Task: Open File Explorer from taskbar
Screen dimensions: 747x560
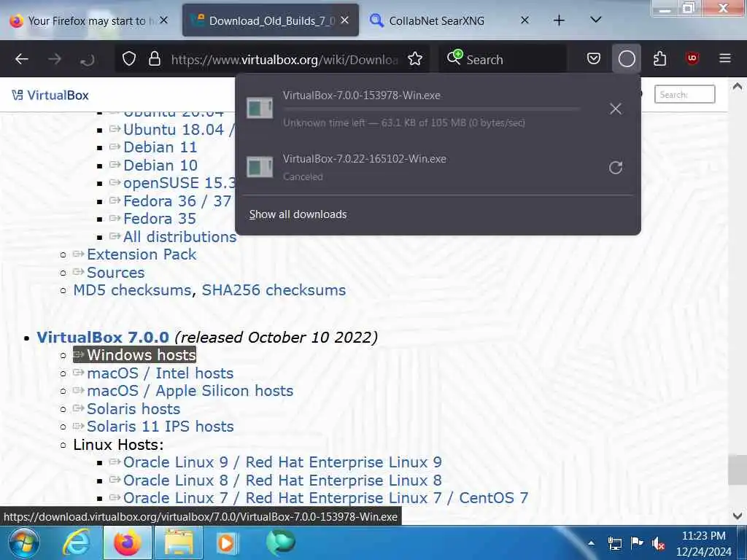Action: (x=179, y=542)
